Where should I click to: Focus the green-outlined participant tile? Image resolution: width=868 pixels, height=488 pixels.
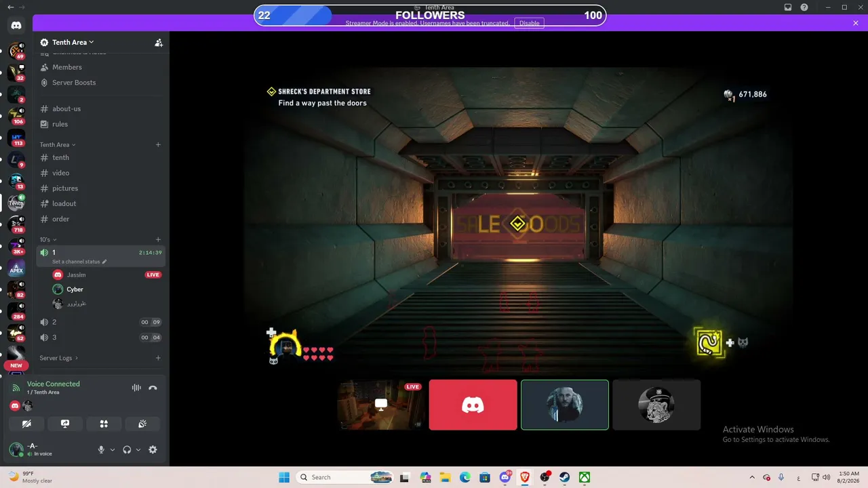pyautogui.click(x=565, y=405)
